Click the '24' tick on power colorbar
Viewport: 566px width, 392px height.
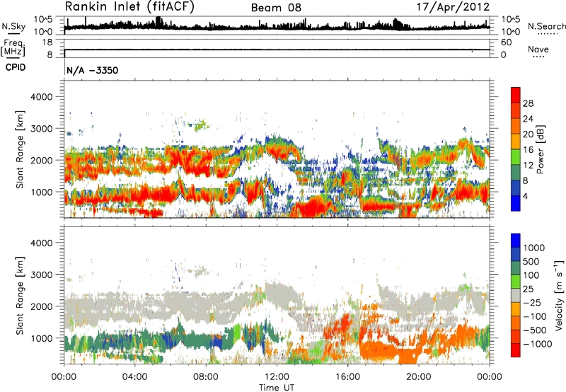[528, 119]
